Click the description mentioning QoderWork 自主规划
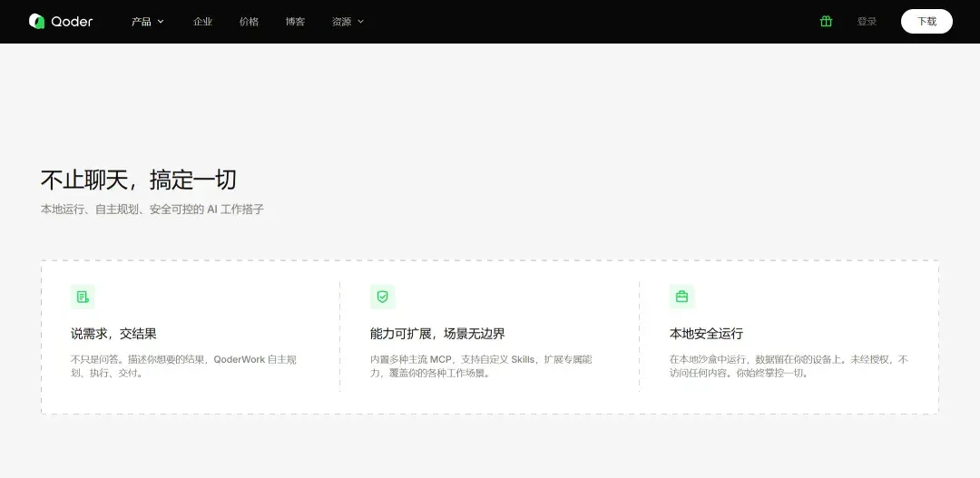Screen dimensions: 980x478 tap(183, 366)
